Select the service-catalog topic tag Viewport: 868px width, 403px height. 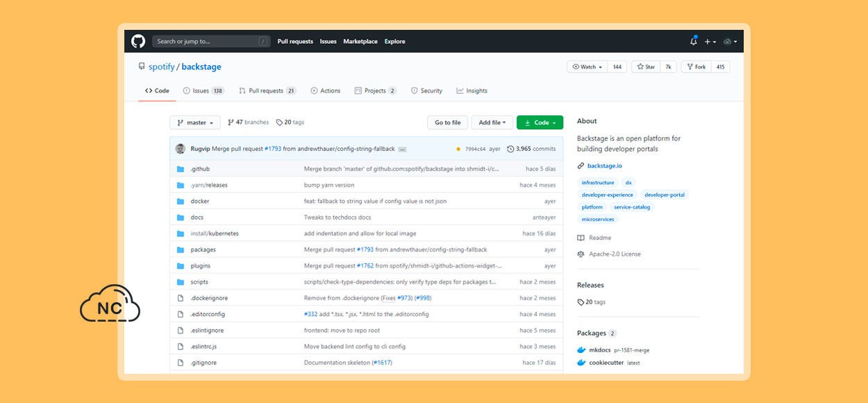[632, 207]
